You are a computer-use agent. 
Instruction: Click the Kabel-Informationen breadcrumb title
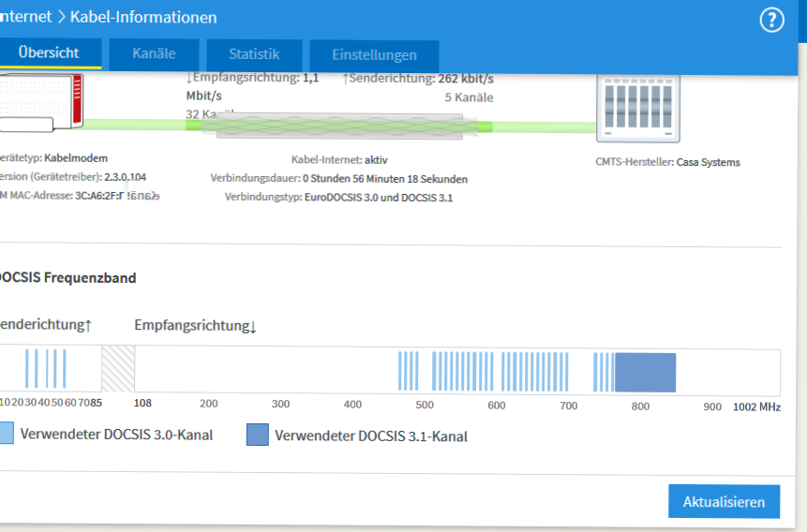[x=143, y=17]
